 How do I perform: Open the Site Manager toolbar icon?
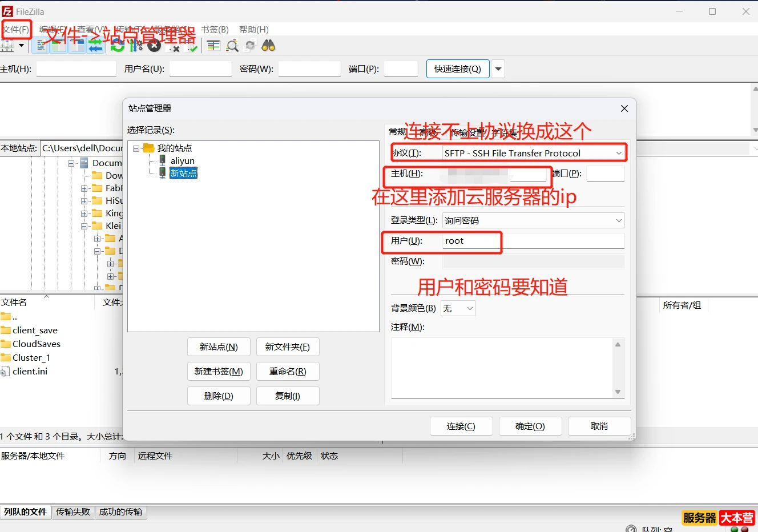[7, 46]
